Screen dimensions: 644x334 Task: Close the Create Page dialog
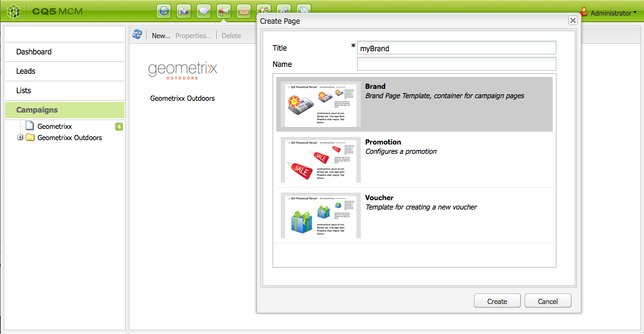pyautogui.click(x=573, y=21)
